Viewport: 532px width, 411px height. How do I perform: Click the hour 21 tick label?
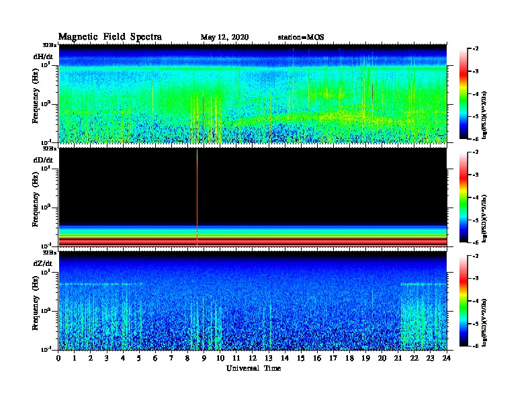tap(398, 358)
